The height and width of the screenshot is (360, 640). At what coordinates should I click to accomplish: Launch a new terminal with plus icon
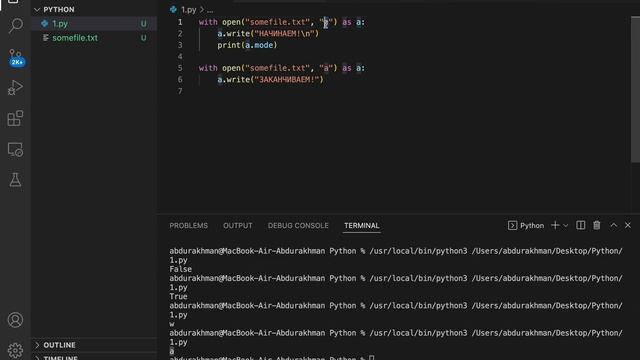555,225
